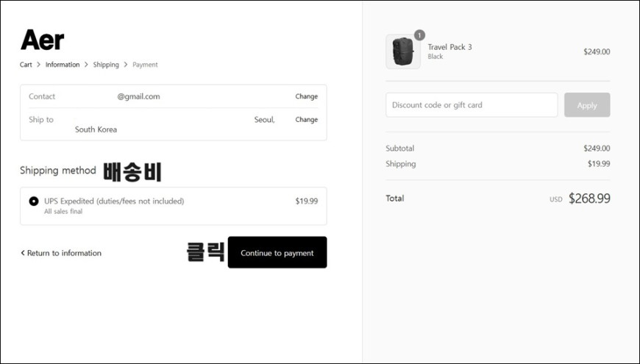Open the Shipping breadcrumb step

click(106, 65)
